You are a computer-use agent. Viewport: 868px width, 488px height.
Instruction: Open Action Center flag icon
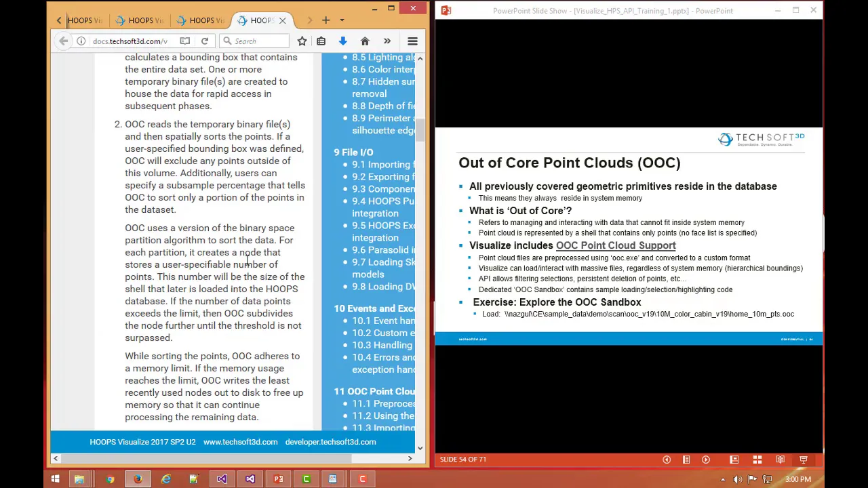[752, 480]
